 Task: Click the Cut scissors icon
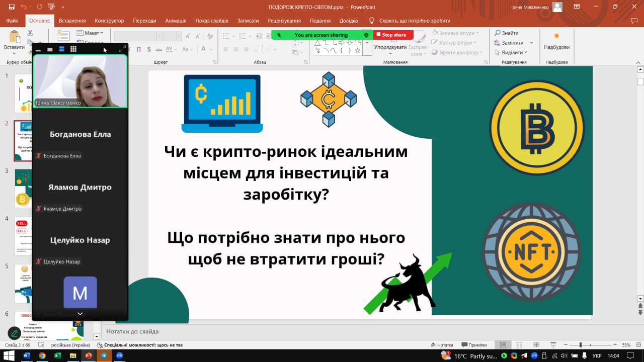click(x=30, y=33)
